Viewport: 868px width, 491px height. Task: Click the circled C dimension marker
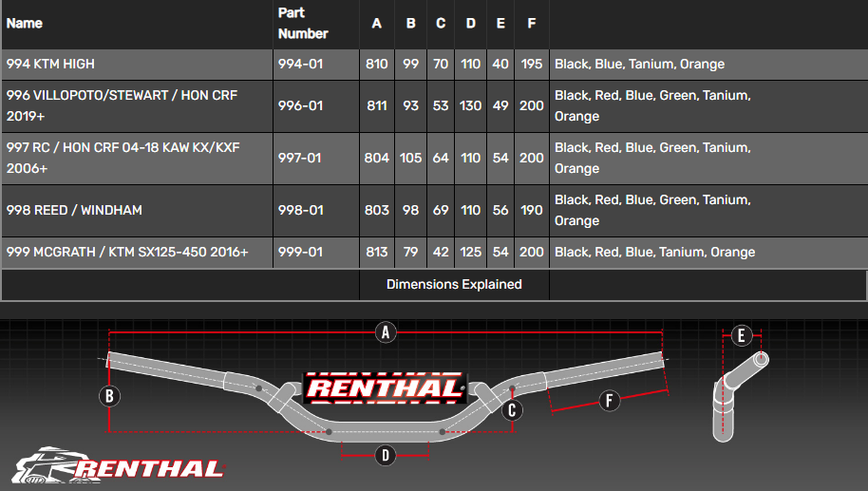pos(512,410)
